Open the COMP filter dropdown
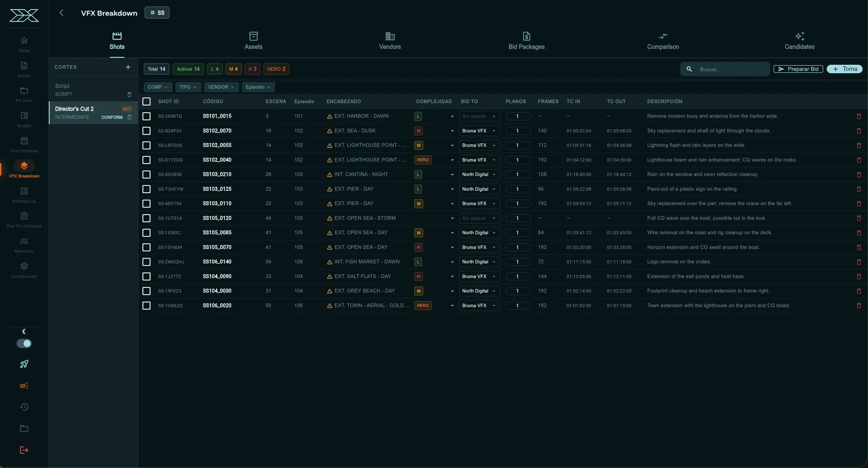The height and width of the screenshot is (468, 868). [158, 87]
